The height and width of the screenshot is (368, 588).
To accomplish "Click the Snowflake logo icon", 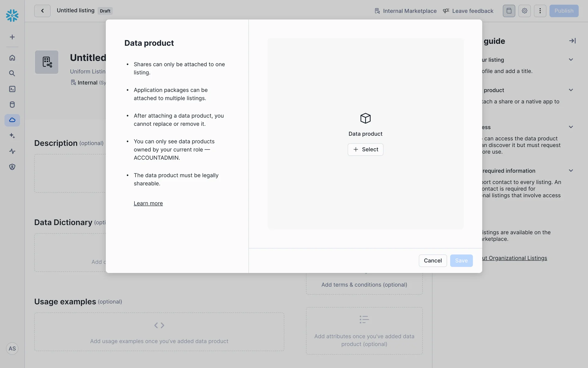I will [12, 15].
